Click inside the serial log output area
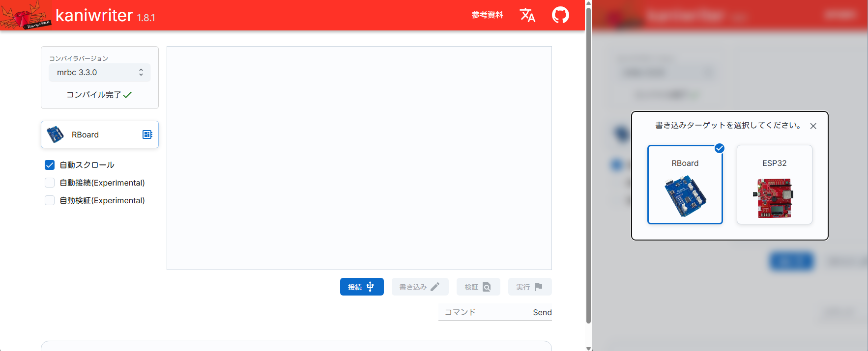Viewport: 868px width, 351px height. [359, 158]
